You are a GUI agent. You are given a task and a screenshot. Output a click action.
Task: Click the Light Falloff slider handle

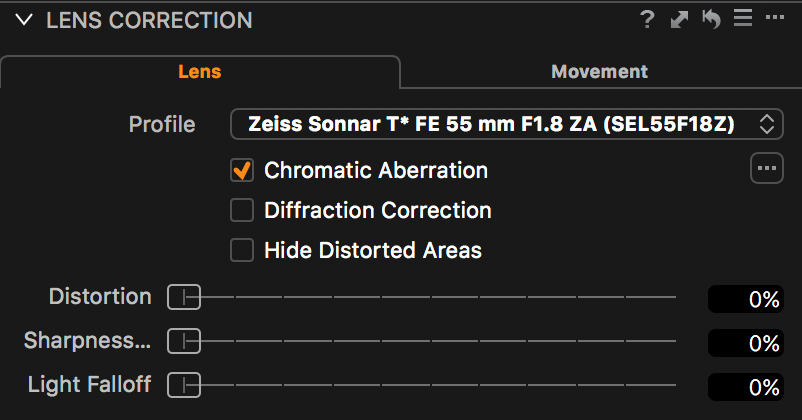pos(184,385)
